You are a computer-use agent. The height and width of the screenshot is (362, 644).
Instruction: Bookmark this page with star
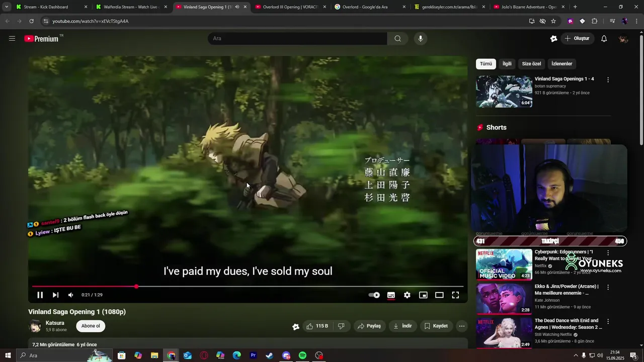pyautogui.click(x=553, y=21)
